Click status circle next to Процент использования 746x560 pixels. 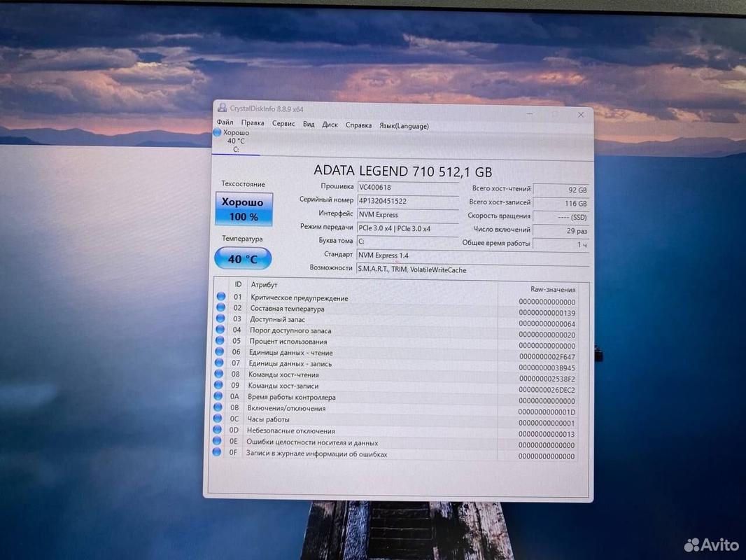coord(220,341)
